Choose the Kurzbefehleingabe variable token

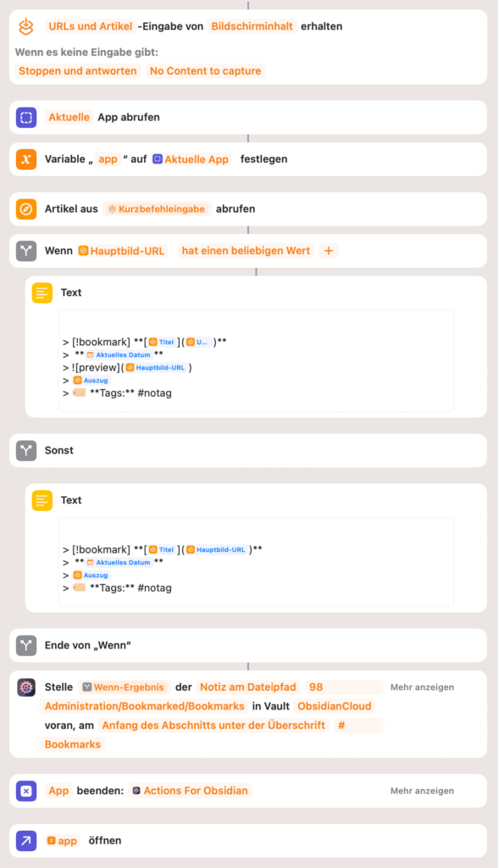[x=157, y=209]
